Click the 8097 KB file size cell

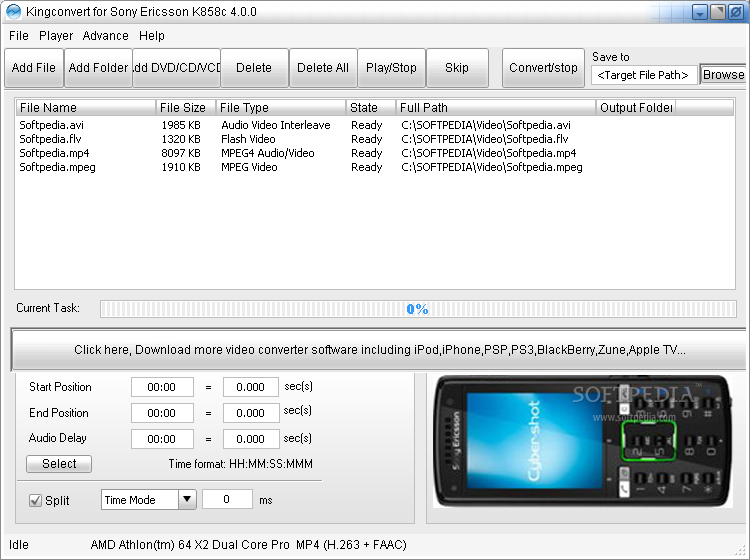(181, 153)
